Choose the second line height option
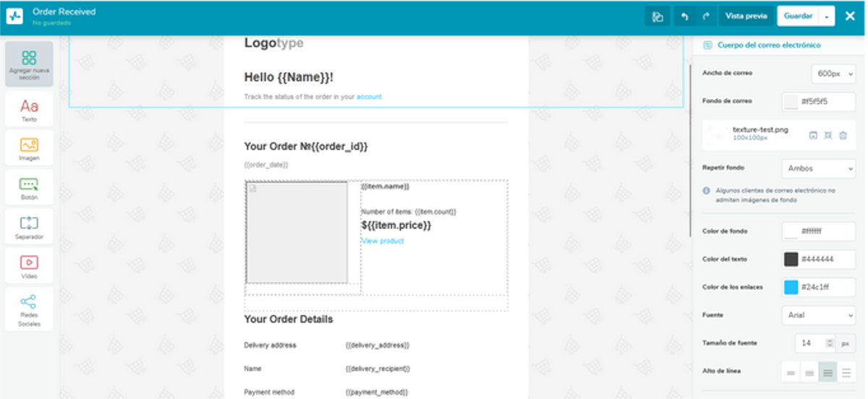Screen dimensions: 868x399 pos(809,372)
